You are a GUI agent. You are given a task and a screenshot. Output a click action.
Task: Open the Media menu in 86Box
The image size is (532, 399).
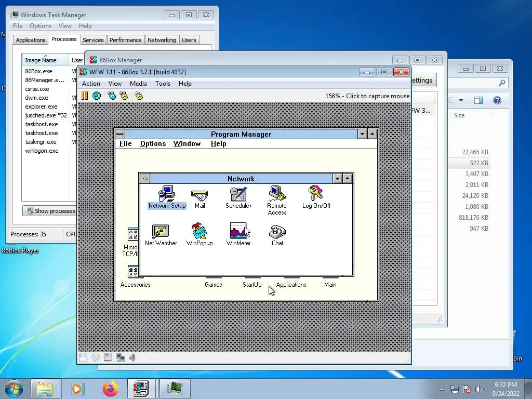[x=138, y=84]
